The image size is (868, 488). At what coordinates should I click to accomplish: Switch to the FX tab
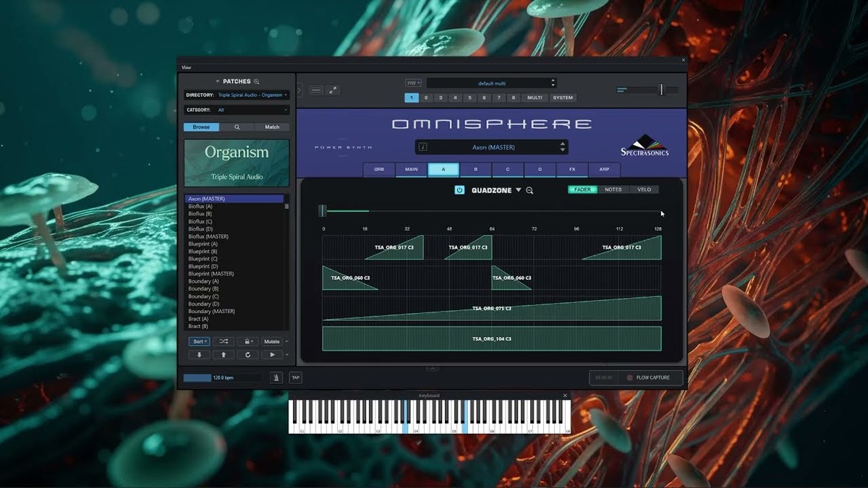coord(572,169)
